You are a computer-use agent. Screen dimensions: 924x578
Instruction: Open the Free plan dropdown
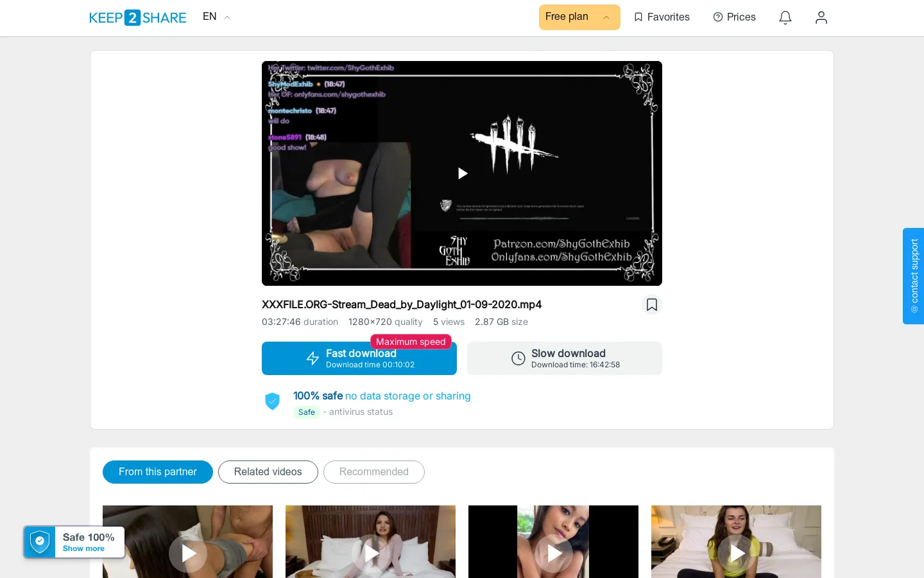coord(579,17)
